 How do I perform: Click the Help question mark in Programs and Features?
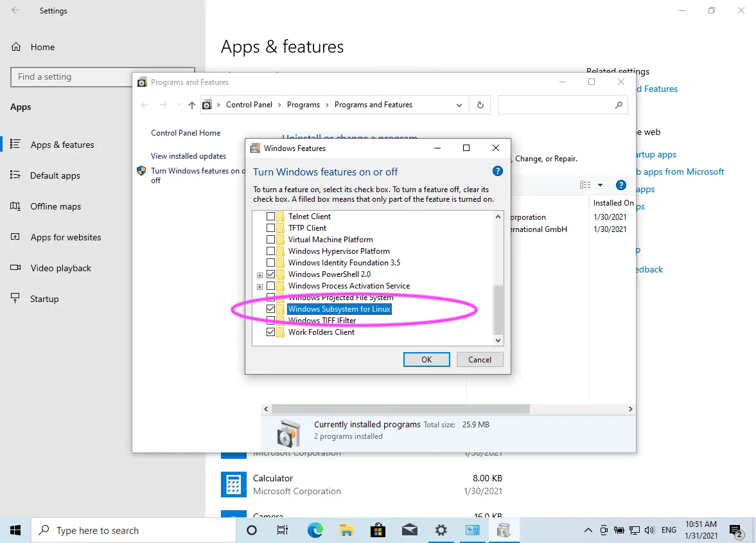[620, 184]
